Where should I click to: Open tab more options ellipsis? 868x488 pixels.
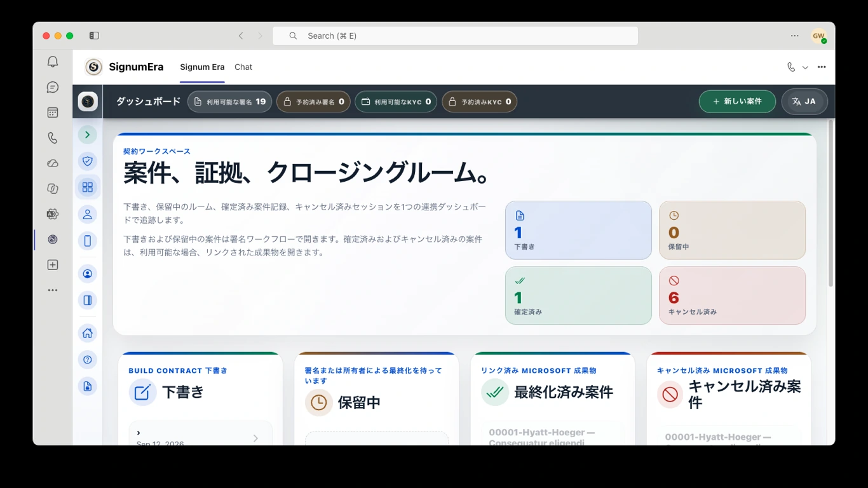coord(822,67)
